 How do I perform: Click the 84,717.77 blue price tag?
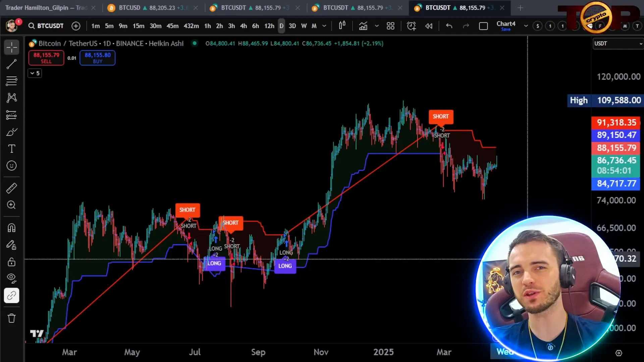pos(616,184)
